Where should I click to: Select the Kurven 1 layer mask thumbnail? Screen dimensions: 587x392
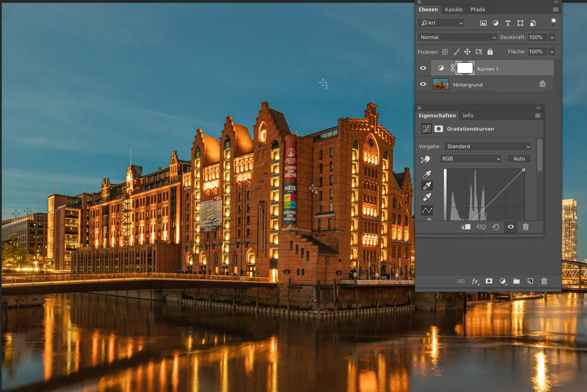[465, 68]
